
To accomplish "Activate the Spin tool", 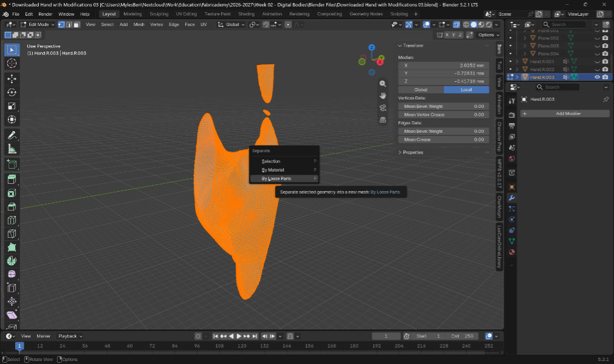I will (x=12, y=261).
